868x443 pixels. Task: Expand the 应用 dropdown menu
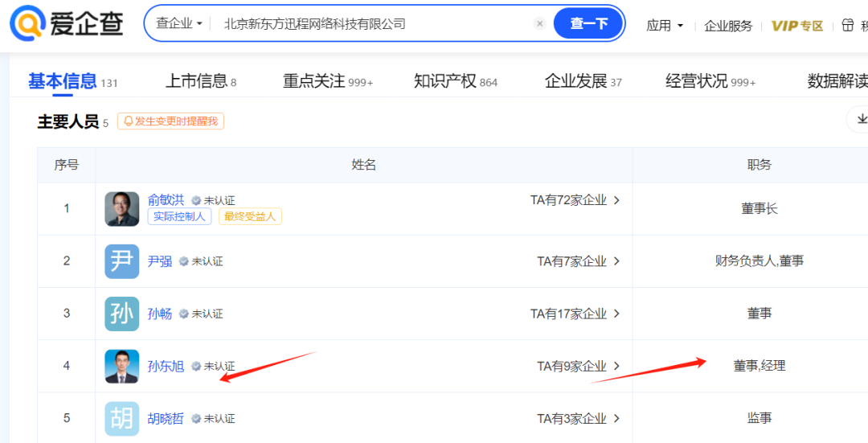click(x=665, y=26)
